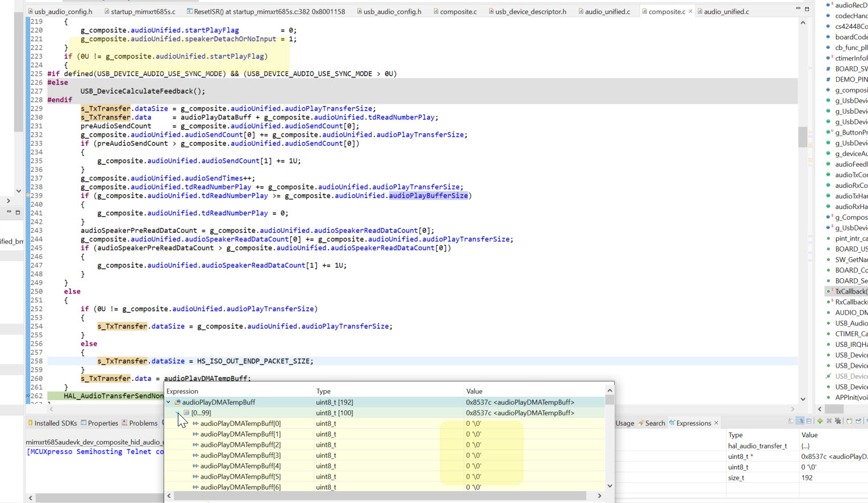
Task: Select TxCallback in the Outline sidebar
Action: pos(849,291)
